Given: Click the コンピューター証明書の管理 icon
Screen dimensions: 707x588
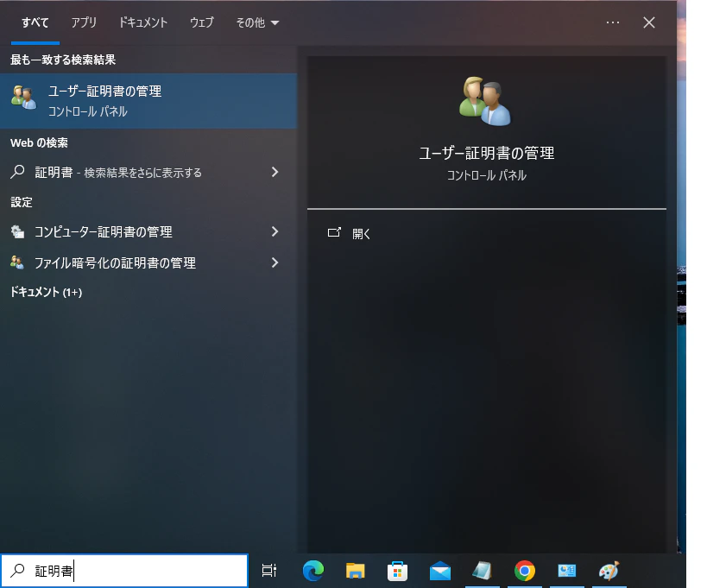Looking at the screenshot, I should tap(19, 231).
